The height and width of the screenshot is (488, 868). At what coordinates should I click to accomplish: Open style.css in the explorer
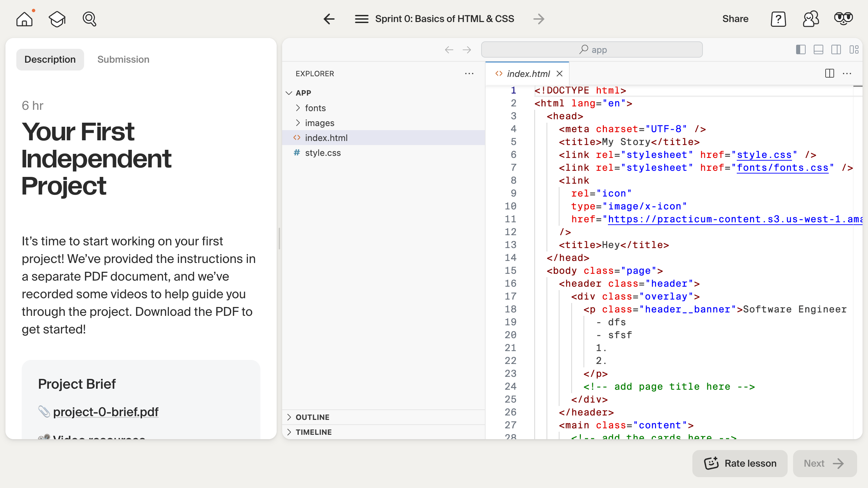pos(323,153)
